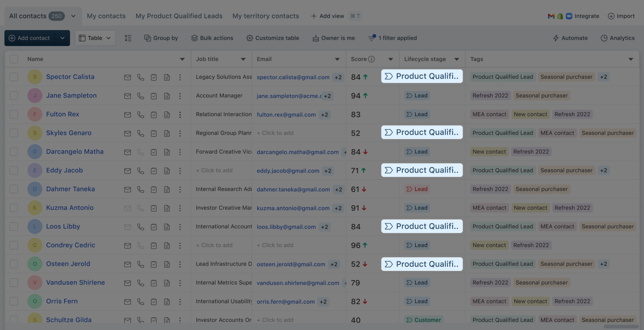Click the Score info icon
Screen dimensions: 644x330
(371, 59)
